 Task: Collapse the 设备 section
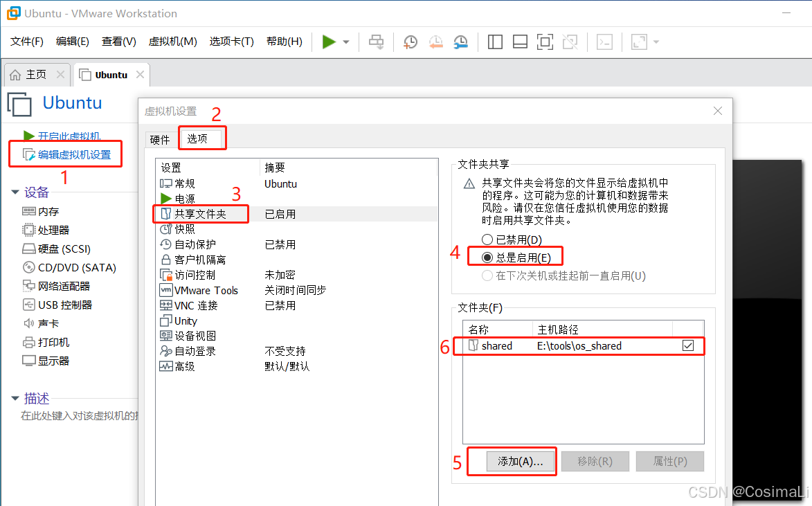[x=15, y=192]
